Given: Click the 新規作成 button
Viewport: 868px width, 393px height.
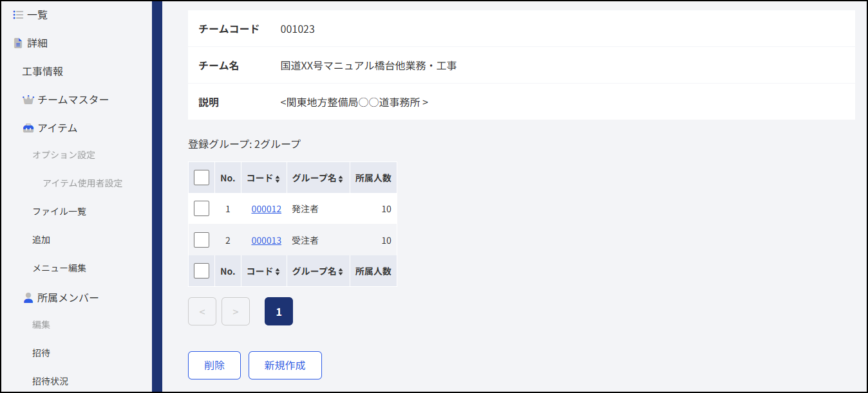Looking at the screenshot, I should point(285,365).
